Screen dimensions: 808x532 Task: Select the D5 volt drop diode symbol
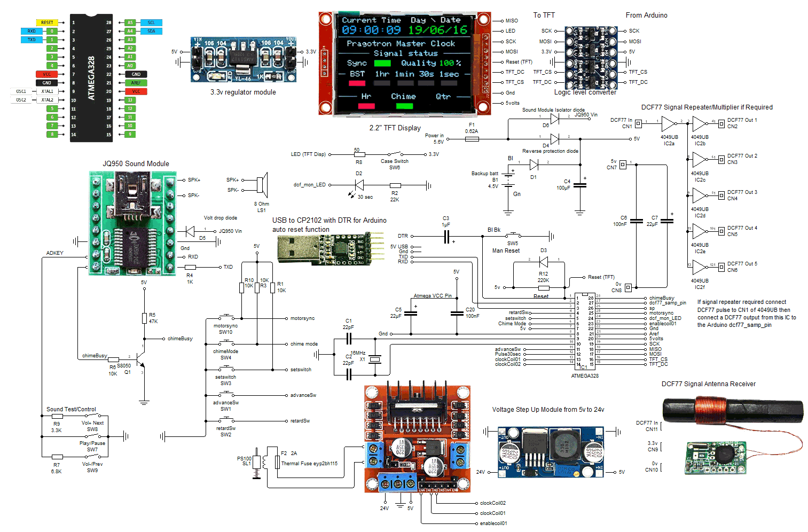coord(190,231)
